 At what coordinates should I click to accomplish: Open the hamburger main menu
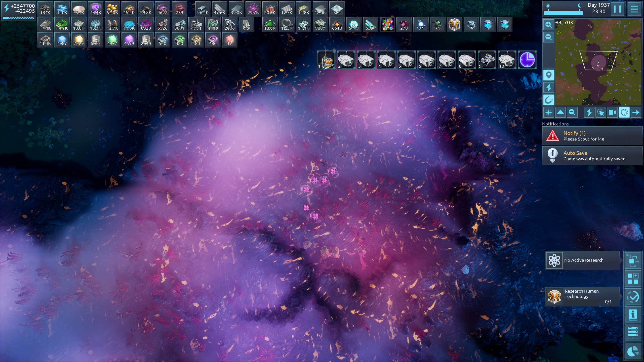pos(634,9)
